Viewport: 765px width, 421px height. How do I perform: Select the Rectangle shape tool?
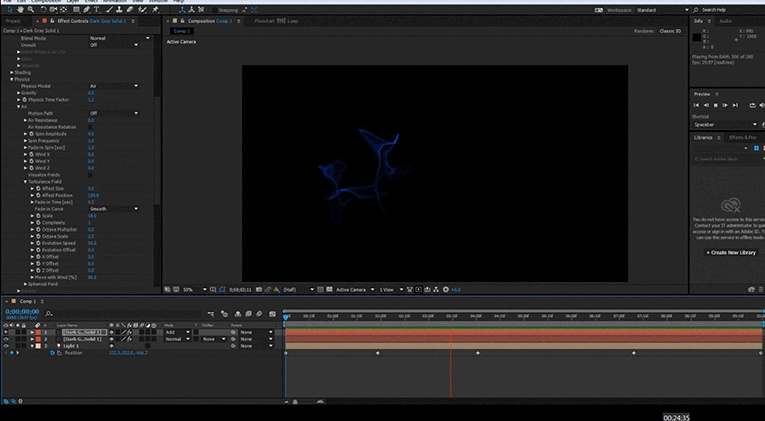pyautogui.click(x=76, y=10)
